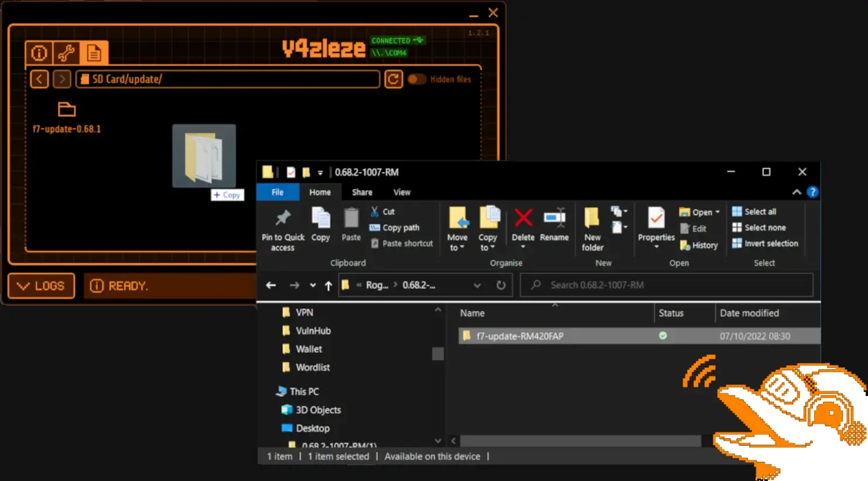Viewport: 868px width, 481px height.
Task: Click Select all in the ribbon
Action: tap(760, 211)
